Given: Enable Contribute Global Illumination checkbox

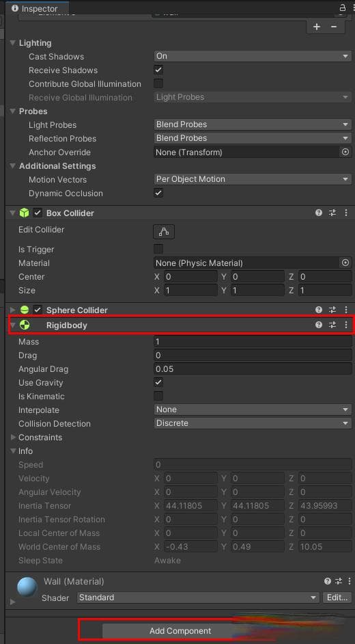Looking at the screenshot, I should pyautogui.click(x=158, y=83).
